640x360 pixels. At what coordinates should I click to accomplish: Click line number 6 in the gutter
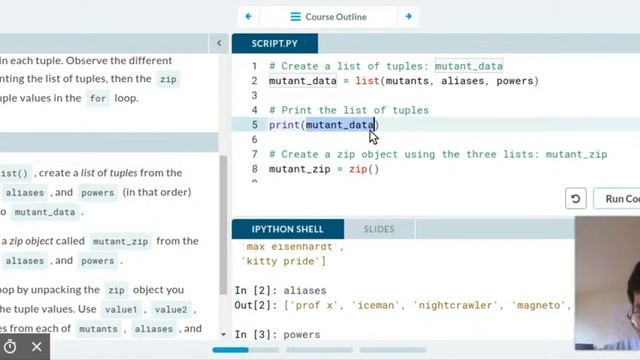[x=254, y=140]
